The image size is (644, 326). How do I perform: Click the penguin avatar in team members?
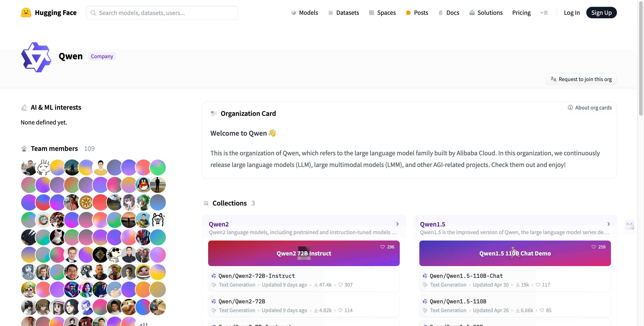[x=144, y=185]
